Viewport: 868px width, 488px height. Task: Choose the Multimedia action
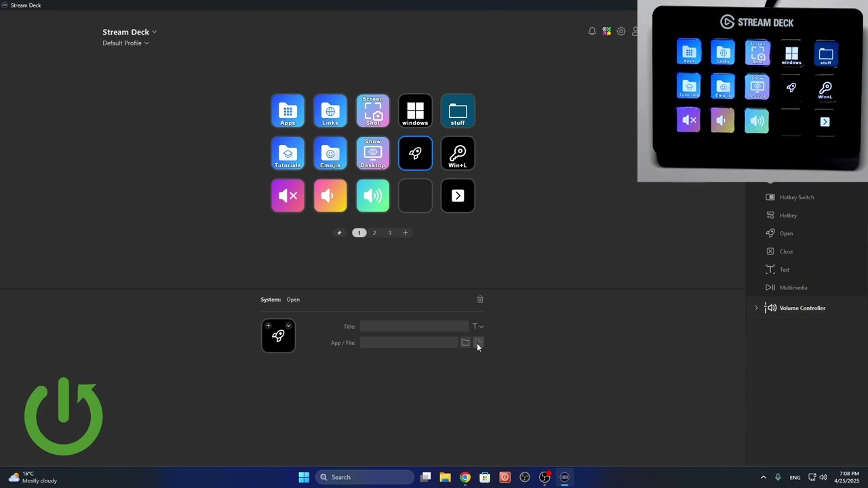(x=787, y=287)
